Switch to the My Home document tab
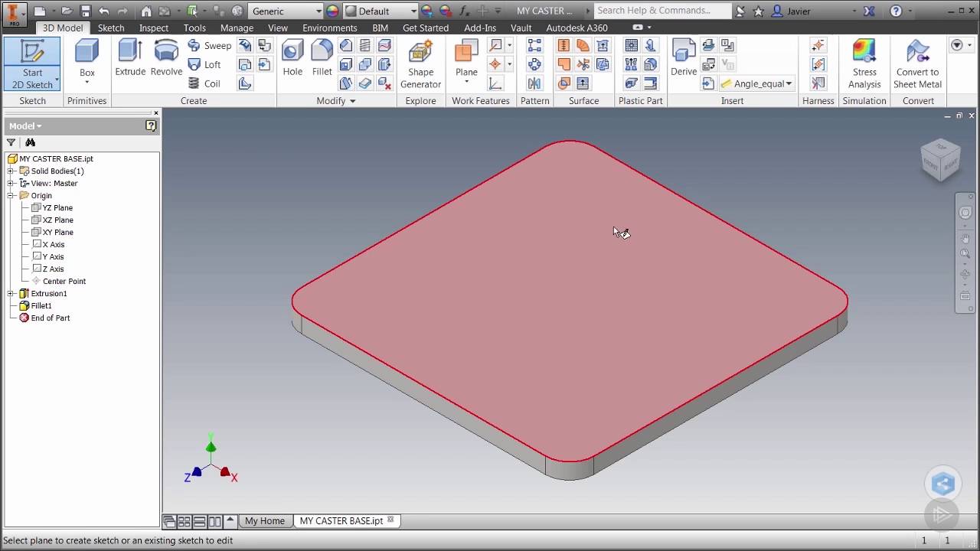 point(264,520)
